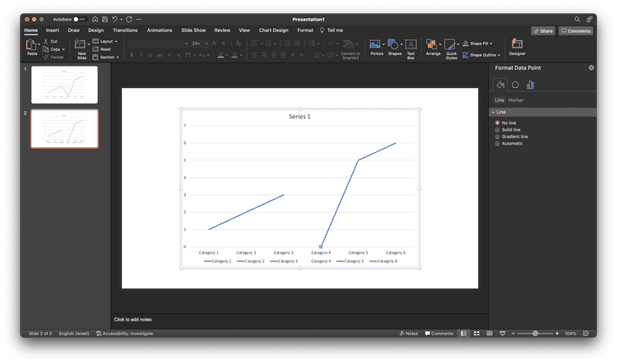Screen dimensions: 617x364
Task: Click Accessibility: Investigate in status bar
Action: coord(124,334)
